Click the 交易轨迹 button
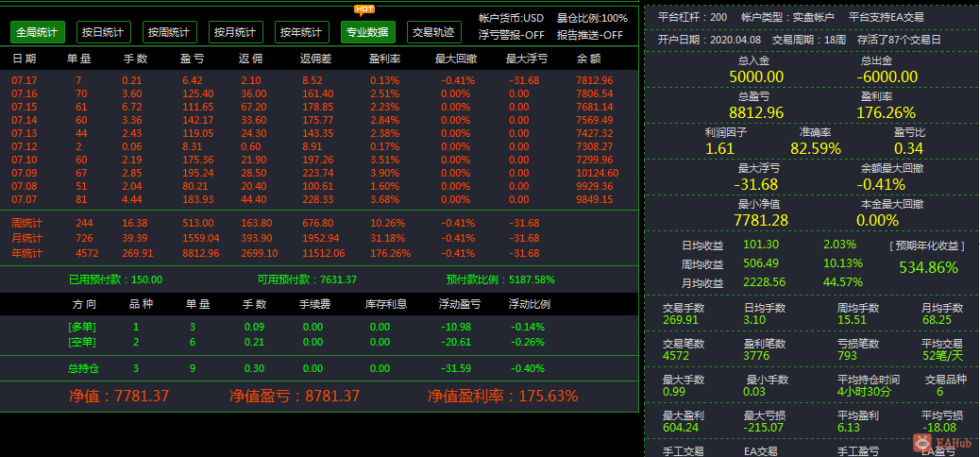The width and height of the screenshot is (980, 457). click(x=434, y=32)
